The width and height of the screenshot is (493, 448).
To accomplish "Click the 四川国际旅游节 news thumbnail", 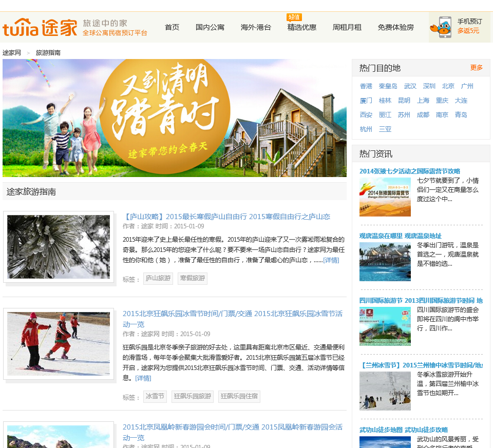I will coord(385,326).
